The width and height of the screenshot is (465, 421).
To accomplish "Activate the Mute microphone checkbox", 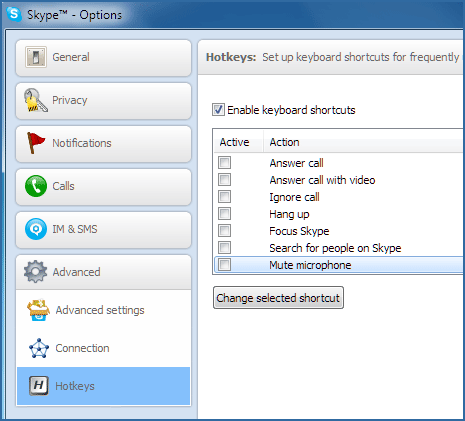I will point(224,265).
